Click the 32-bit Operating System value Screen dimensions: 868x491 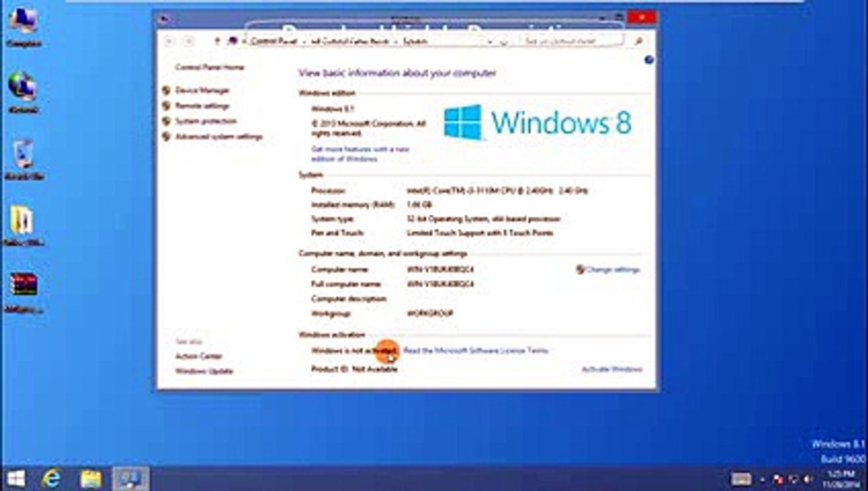483,219
